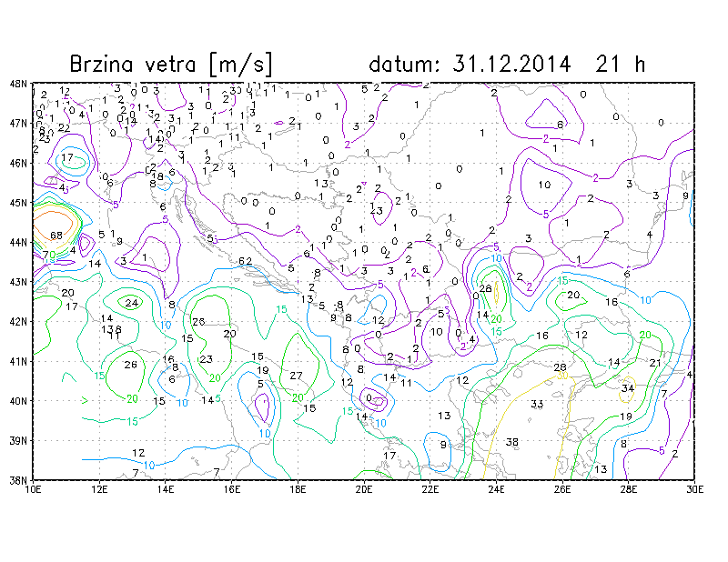Select the 43N latitude axis label
728x562 pixels.
[x=18, y=282]
